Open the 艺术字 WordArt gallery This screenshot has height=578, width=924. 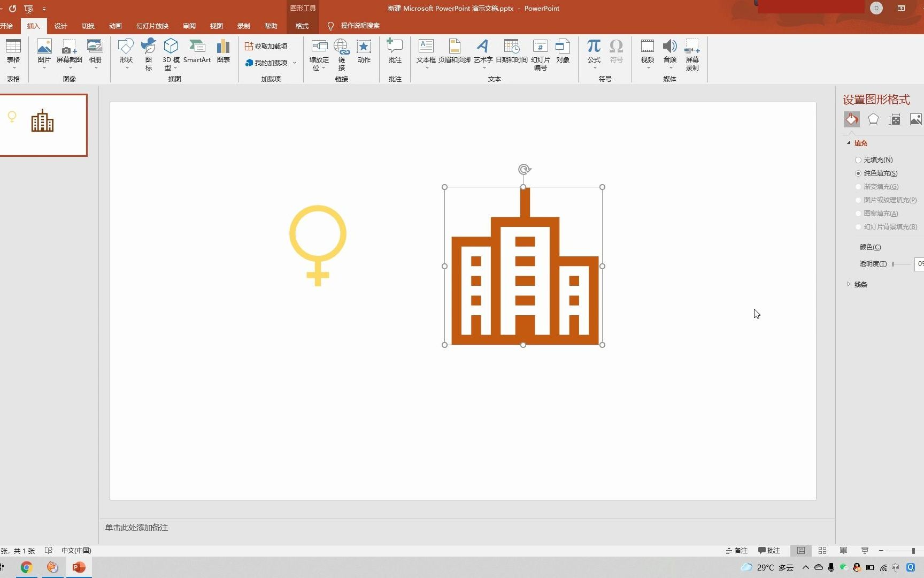483,47
